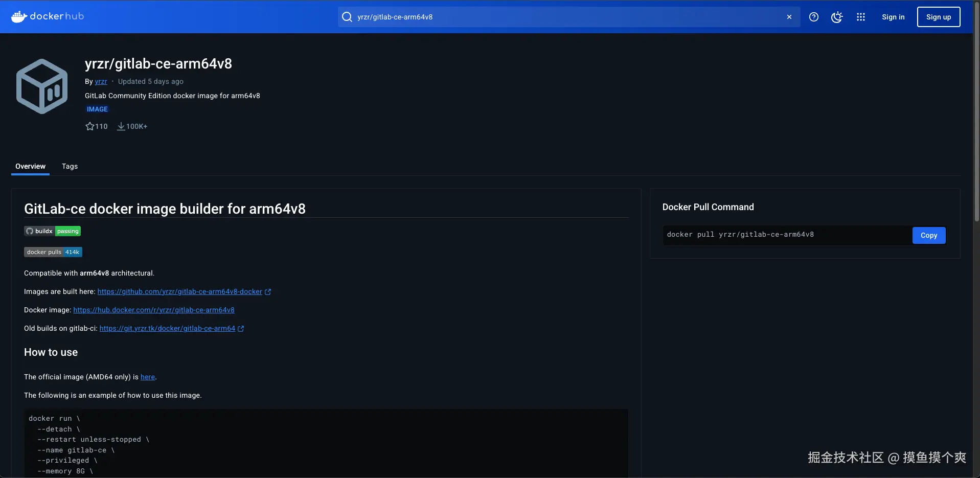Click the buildx passing badge

(x=52, y=231)
